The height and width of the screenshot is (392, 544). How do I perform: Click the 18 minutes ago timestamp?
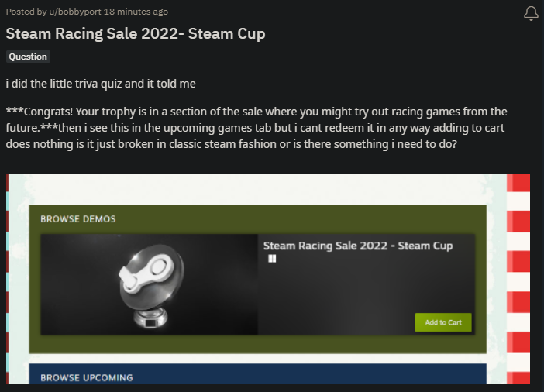(136, 12)
